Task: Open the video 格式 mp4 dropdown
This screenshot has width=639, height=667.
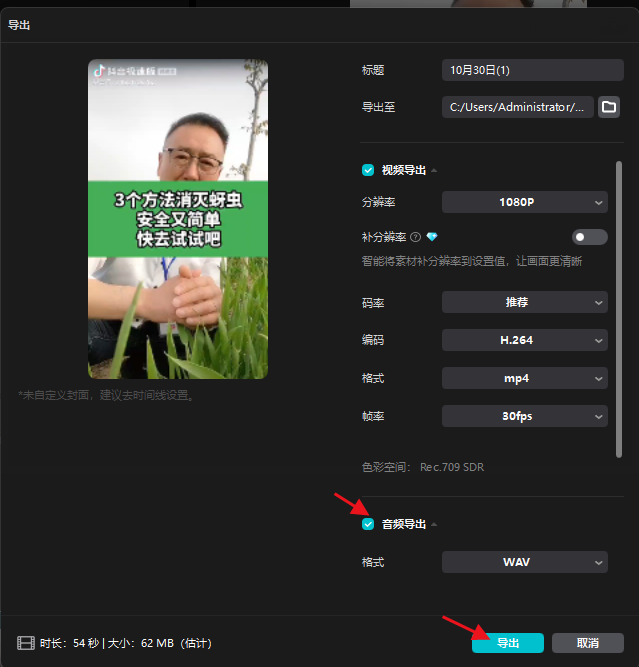Action: point(525,378)
